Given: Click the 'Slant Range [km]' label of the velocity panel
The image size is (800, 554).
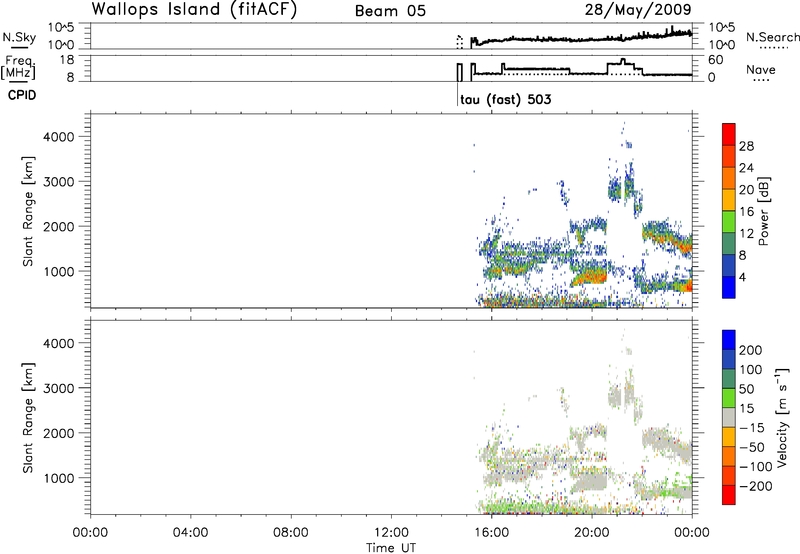Looking at the screenshot, I should pos(28,418).
